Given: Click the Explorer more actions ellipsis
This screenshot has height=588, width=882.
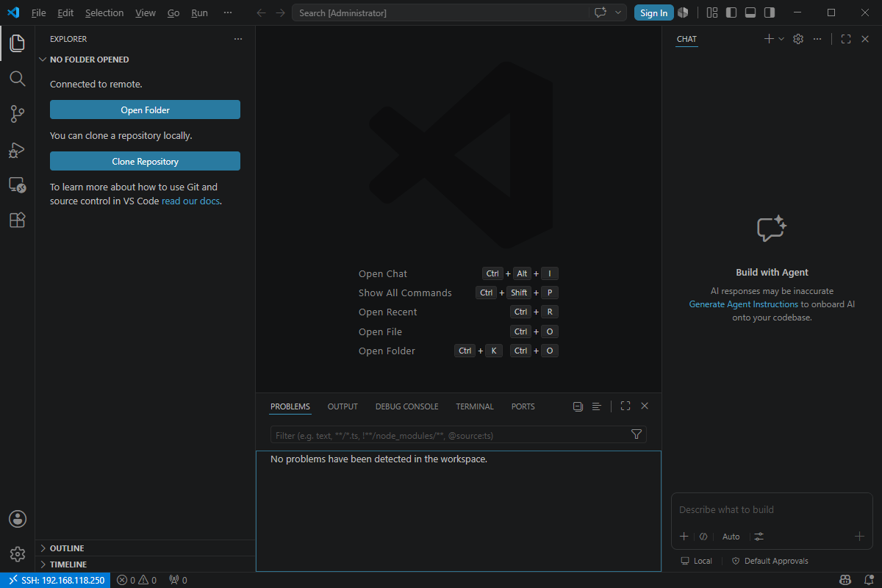Looking at the screenshot, I should pos(237,39).
